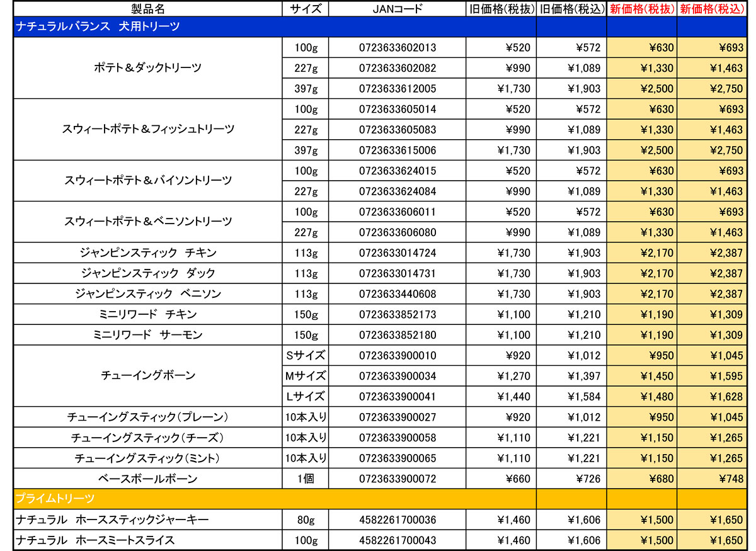
Task: Select チューイングスティック(ミント) product name
Action: [x=148, y=458]
